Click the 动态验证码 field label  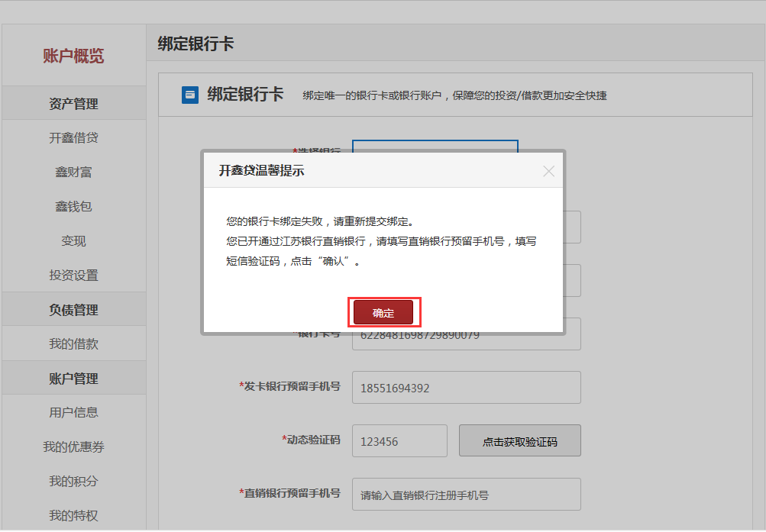pyautogui.click(x=311, y=440)
